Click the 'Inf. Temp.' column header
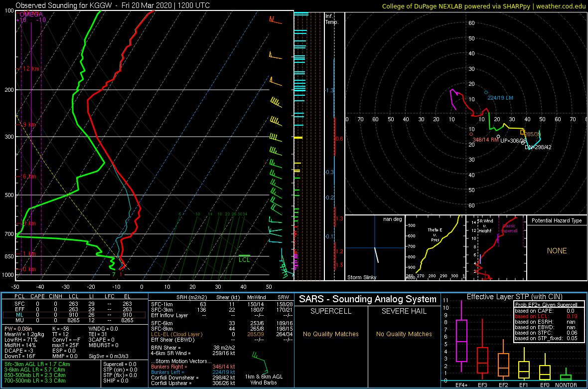Screen dimensions: 588x389 332,19
